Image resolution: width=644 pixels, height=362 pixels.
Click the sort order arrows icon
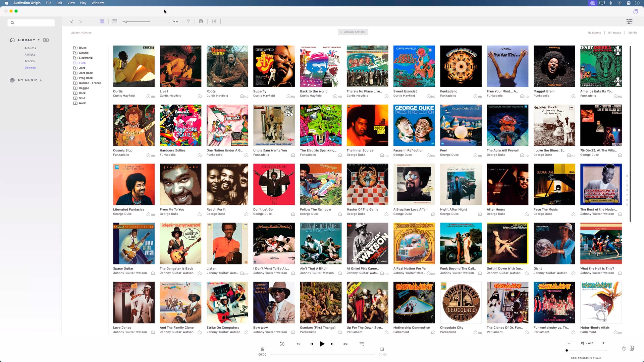point(175,21)
